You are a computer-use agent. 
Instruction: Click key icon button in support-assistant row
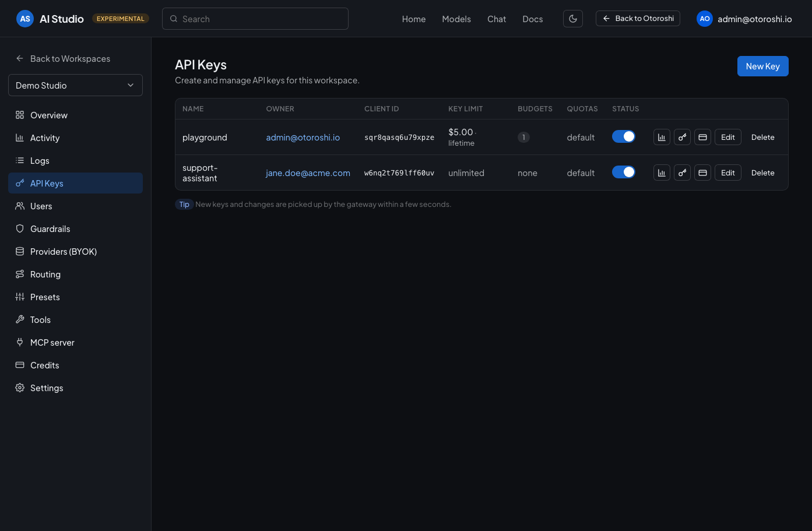tap(682, 173)
